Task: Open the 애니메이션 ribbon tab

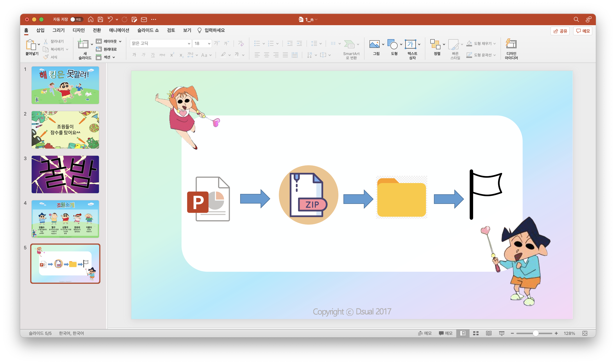Action: 119,30
